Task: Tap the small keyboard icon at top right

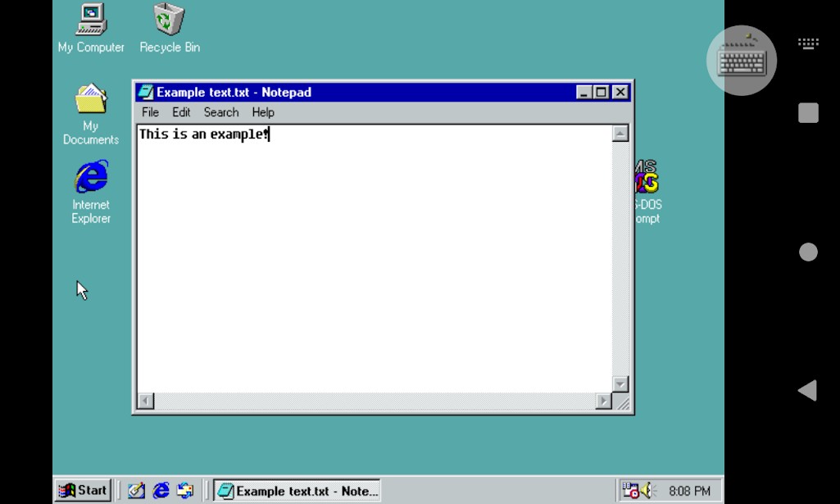Action: 808,43
